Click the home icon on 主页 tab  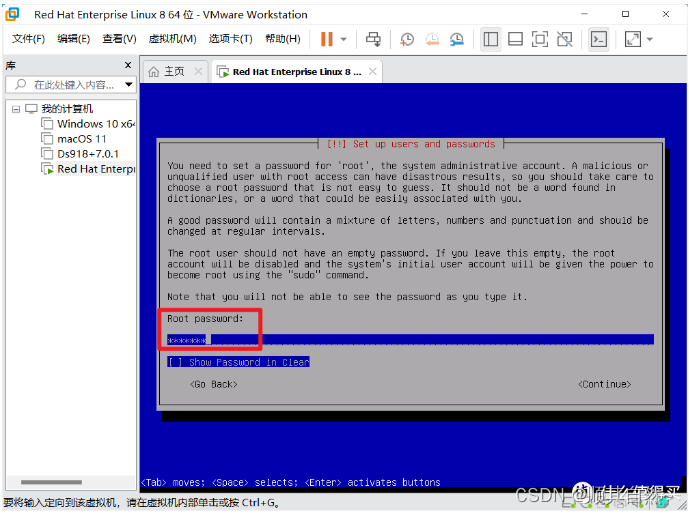[x=153, y=71]
